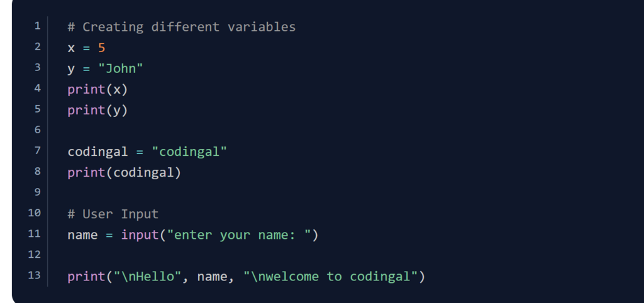Click the green "codingal" string on line 7
This screenshot has width=644, height=303.
coord(189,151)
